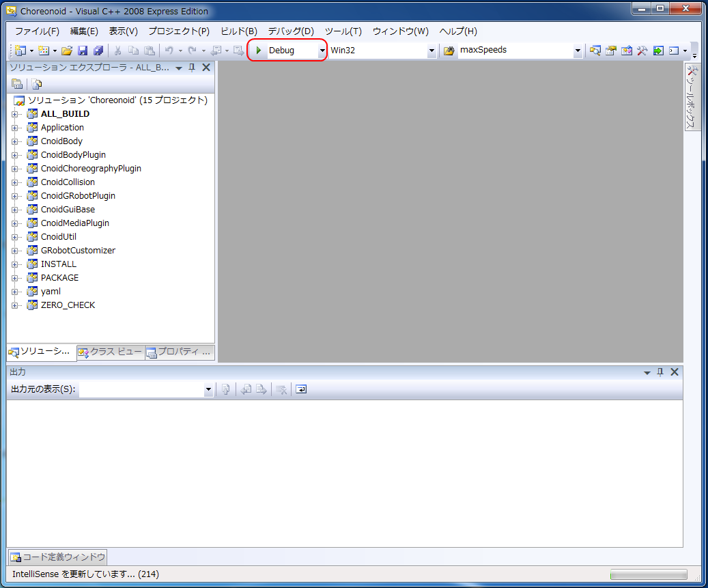Viewport: 708px width, 588px height.
Task: Select the Paste icon on the standard toolbar
Action: click(149, 50)
